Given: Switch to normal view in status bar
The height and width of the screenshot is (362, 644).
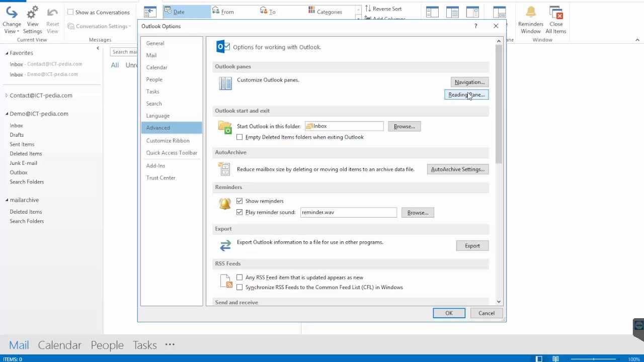Looking at the screenshot, I should 539,359.
